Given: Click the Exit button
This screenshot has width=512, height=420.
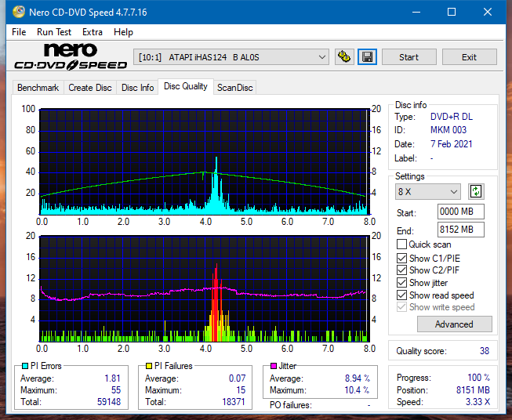Looking at the screenshot, I should (469, 57).
